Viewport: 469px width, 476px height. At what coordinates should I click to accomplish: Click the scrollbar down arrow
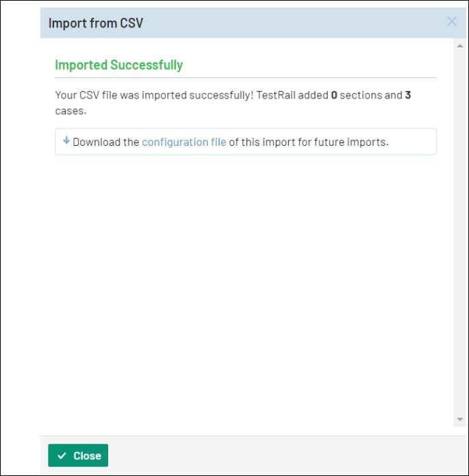(460, 419)
